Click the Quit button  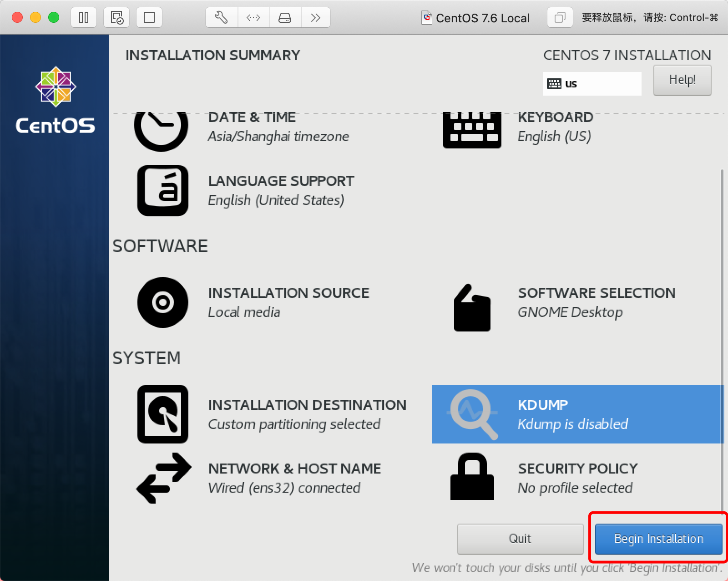coord(520,539)
